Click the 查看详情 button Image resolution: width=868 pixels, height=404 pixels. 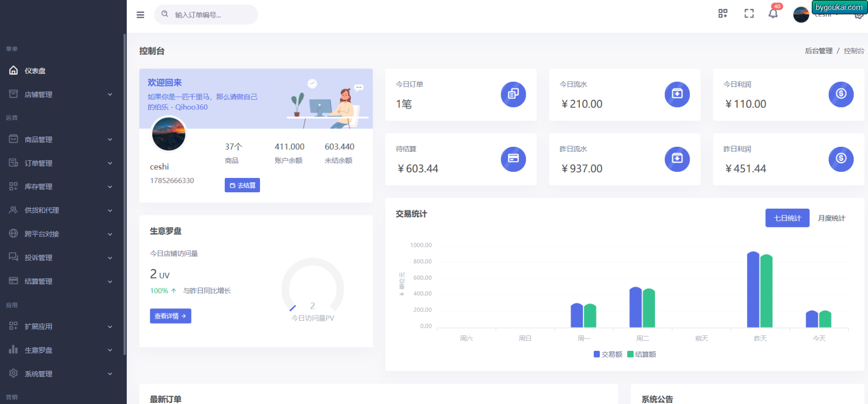tap(171, 316)
